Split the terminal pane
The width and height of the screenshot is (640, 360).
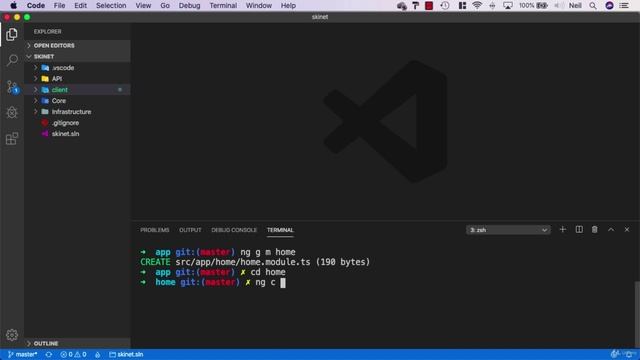579,229
